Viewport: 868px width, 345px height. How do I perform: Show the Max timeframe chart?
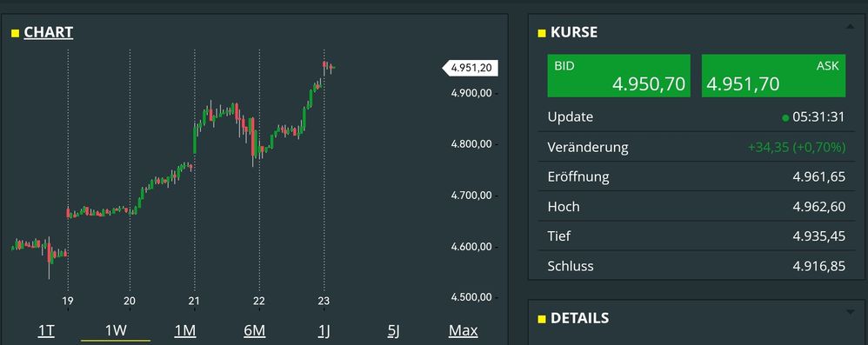(x=463, y=330)
